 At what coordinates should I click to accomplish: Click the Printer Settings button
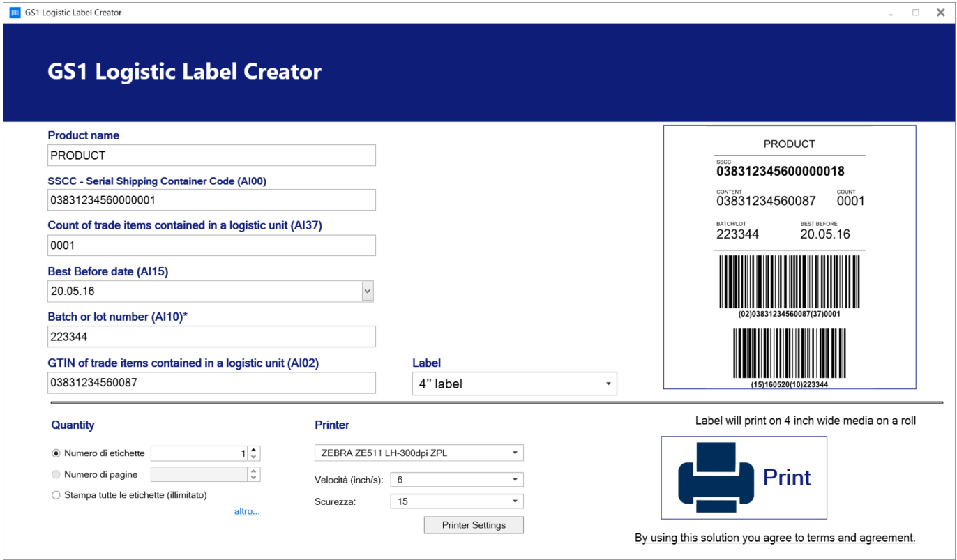click(x=474, y=525)
